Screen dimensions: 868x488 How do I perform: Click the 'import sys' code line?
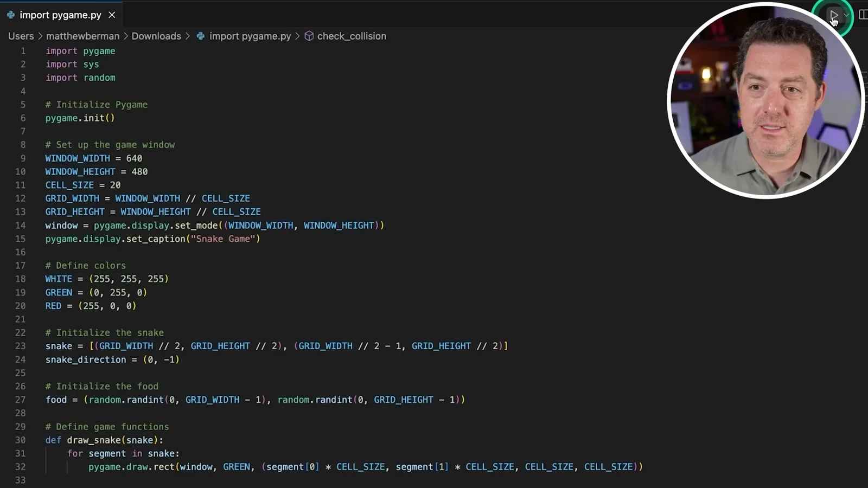coord(72,65)
